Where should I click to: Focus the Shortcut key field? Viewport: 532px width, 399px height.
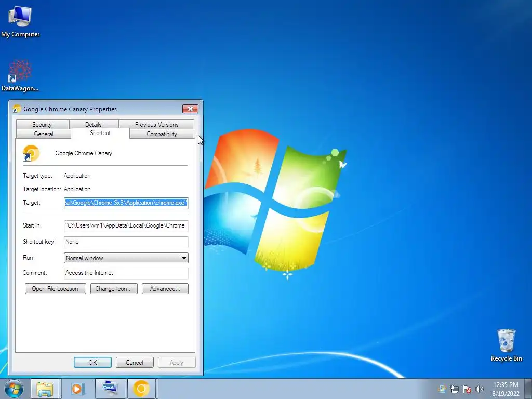click(x=126, y=242)
